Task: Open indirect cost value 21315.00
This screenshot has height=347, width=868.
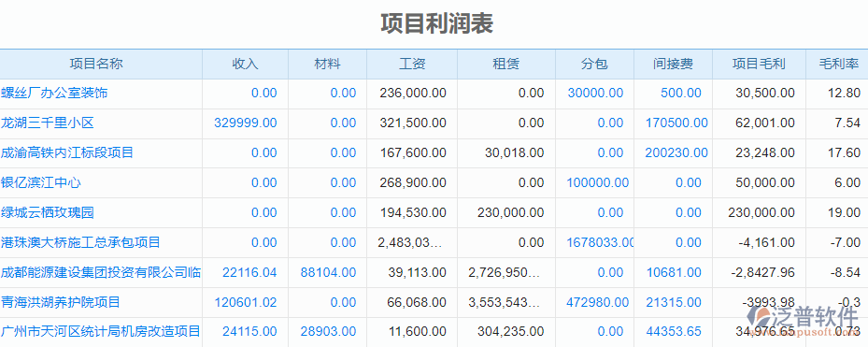Action: (x=674, y=303)
